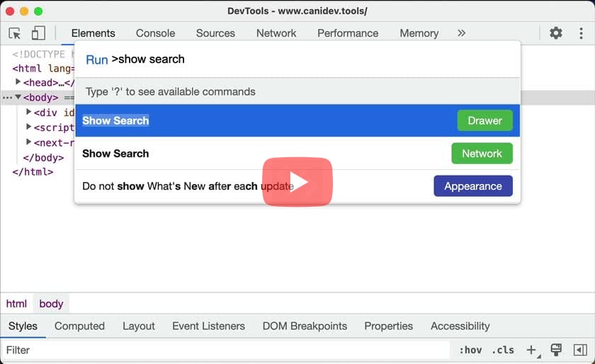The width and height of the screenshot is (595, 364).
Task: Select the body breadcrumb item
Action: click(51, 304)
